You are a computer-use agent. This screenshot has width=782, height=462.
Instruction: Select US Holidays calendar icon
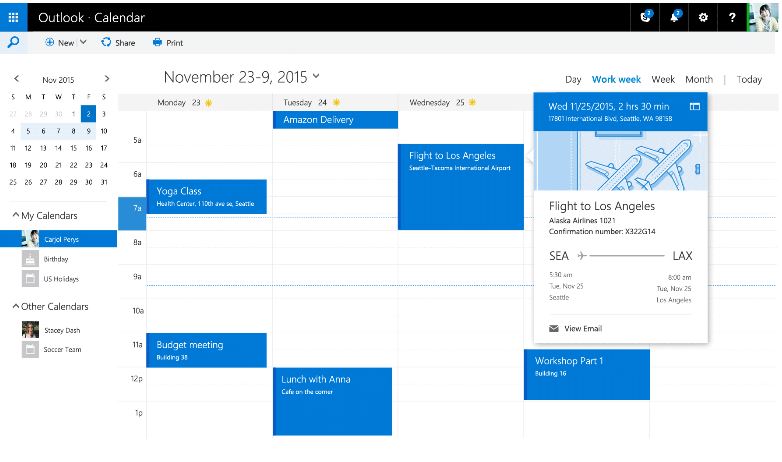[30, 278]
